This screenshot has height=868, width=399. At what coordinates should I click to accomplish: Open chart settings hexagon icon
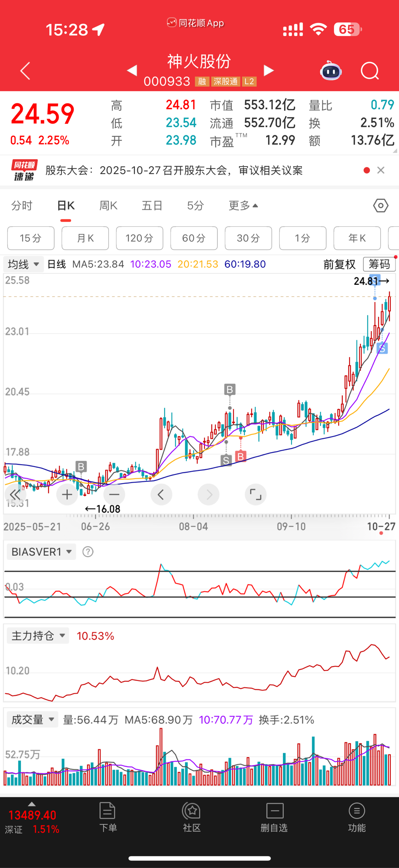pyautogui.click(x=381, y=206)
